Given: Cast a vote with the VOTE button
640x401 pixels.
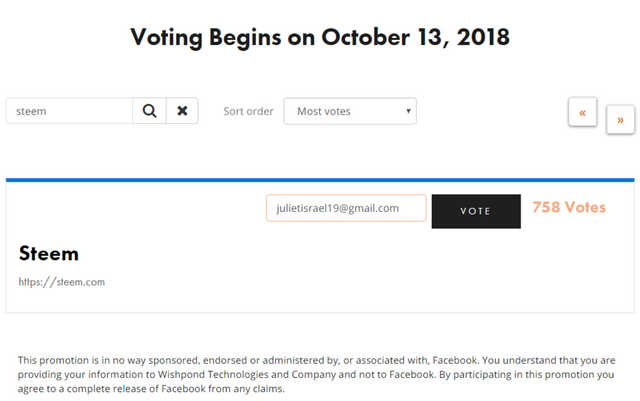Looking at the screenshot, I should point(476,211).
